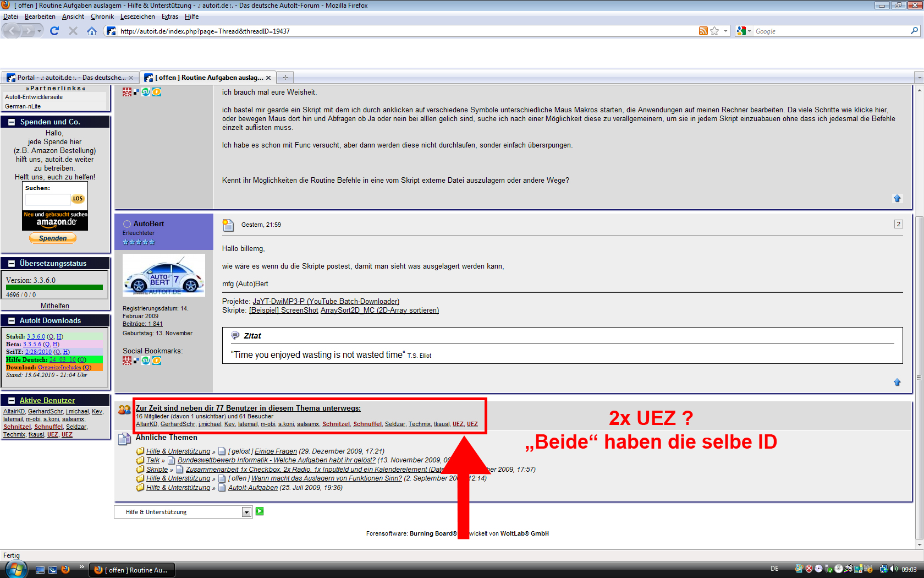Screen dimensions: 924x578
Task: Open the Hilfe & Unterstützung forum dropdown
Action: [246, 512]
